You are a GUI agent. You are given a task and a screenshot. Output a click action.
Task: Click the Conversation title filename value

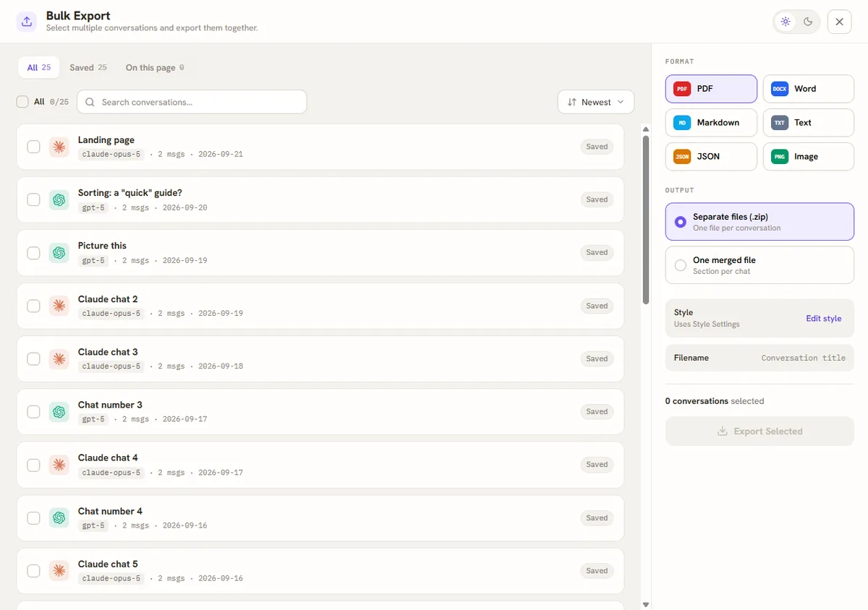tap(803, 358)
